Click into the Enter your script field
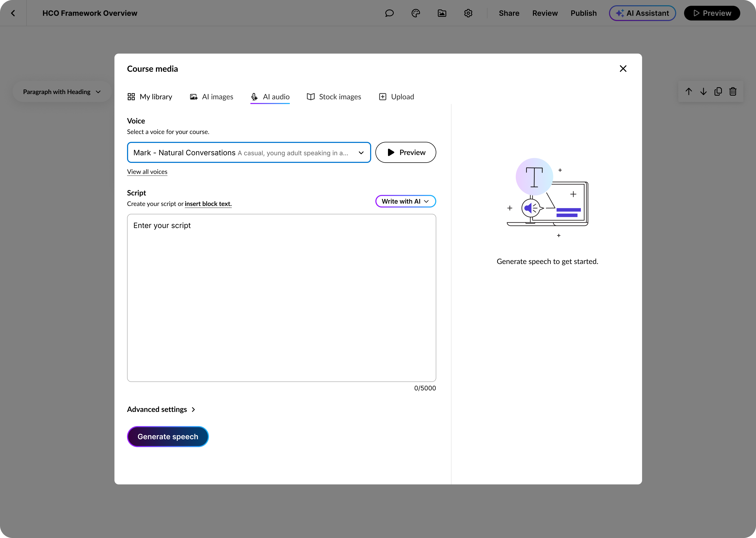The width and height of the screenshot is (756, 538). pyautogui.click(x=281, y=297)
